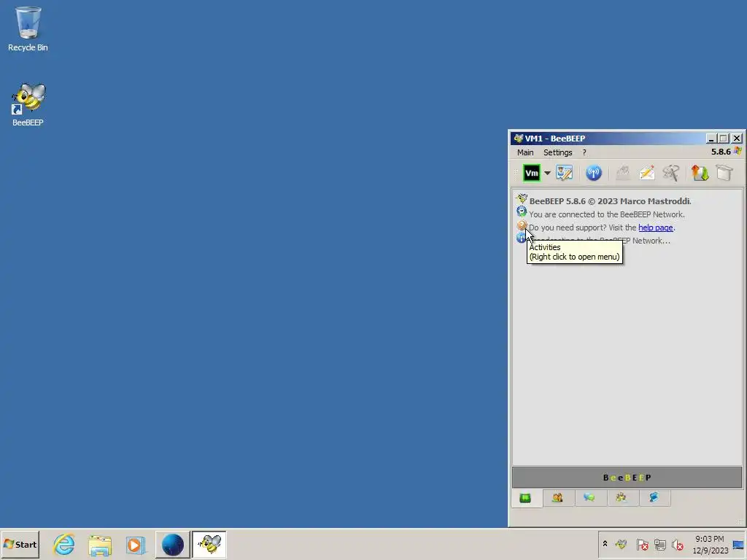The width and height of the screenshot is (747, 560).
Task: Click the gray BeeBEEP banner button
Action: (x=627, y=477)
